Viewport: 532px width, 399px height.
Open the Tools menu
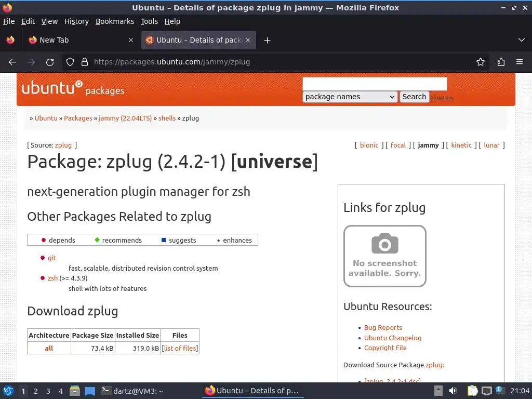click(149, 21)
